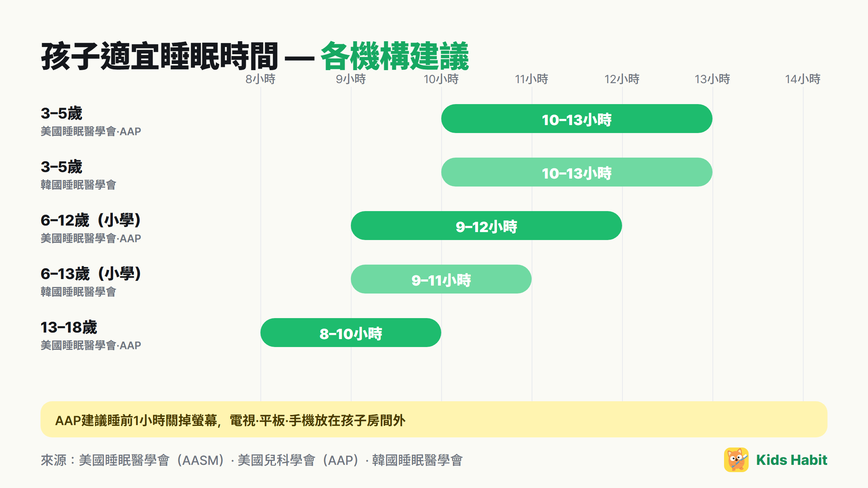Click the 3–5歲 label above 韓國睡眠醫學會
This screenshot has width=868, height=488.
pyautogui.click(x=61, y=167)
